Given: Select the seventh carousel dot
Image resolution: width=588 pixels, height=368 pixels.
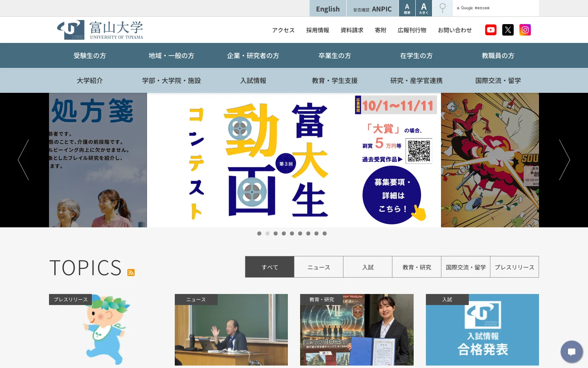Looking at the screenshot, I should 308,233.
